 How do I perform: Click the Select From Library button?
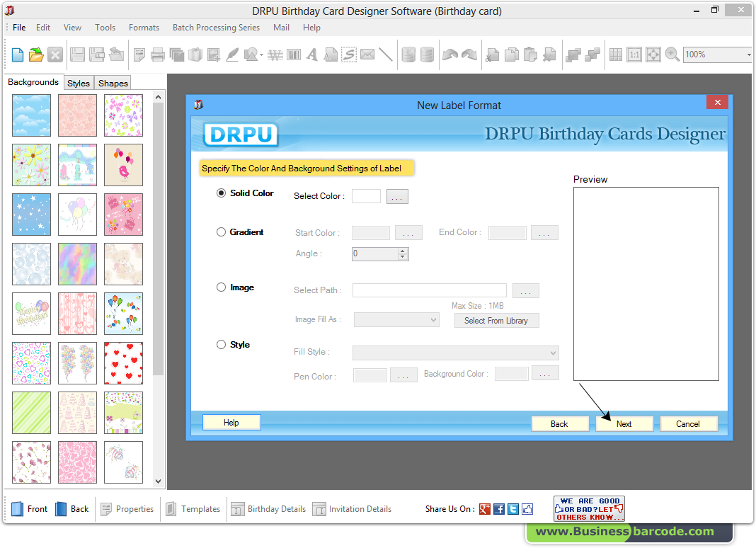[x=496, y=320]
